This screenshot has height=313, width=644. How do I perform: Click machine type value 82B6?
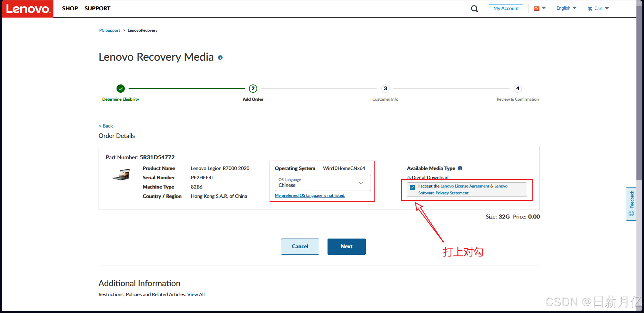pyautogui.click(x=197, y=187)
